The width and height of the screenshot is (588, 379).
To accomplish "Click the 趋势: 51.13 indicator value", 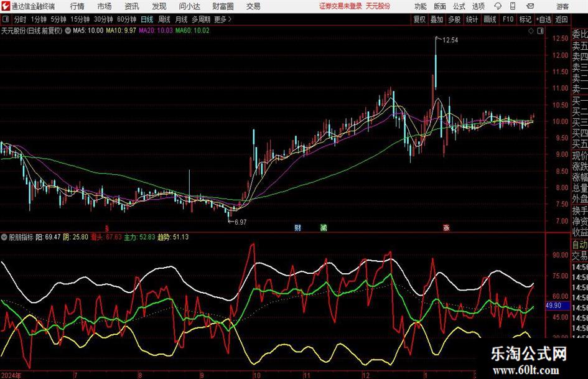I will (x=173, y=237).
